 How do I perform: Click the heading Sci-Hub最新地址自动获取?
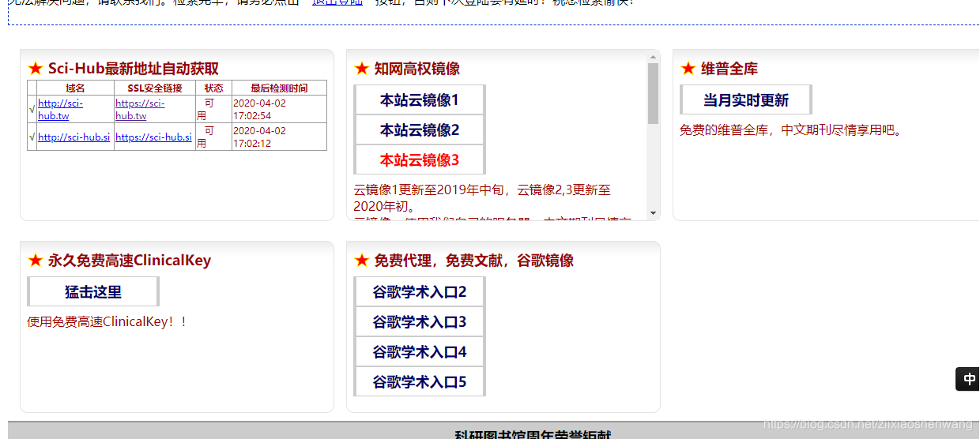134,69
